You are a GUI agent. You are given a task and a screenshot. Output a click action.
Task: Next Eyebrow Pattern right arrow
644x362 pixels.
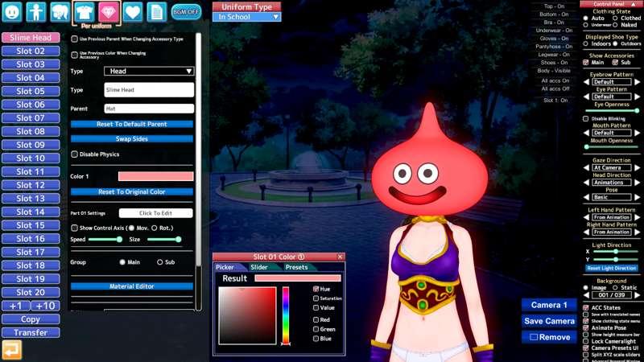tap(637, 82)
